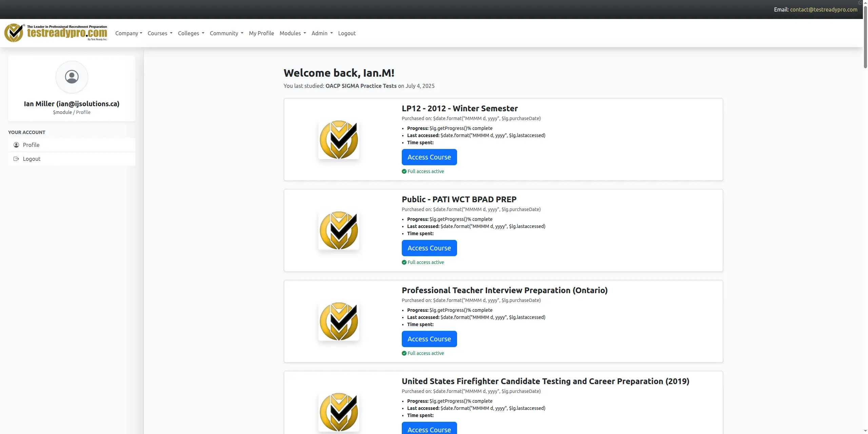Click the green check icon under PATI WCT course
Viewport: 868px width, 434px height.
click(x=404, y=262)
